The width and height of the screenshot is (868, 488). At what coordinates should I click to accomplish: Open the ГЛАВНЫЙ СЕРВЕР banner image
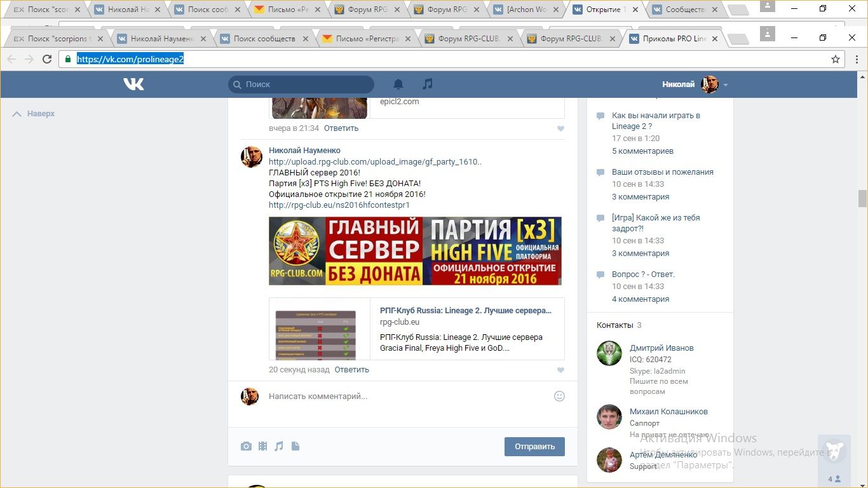click(415, 251)
